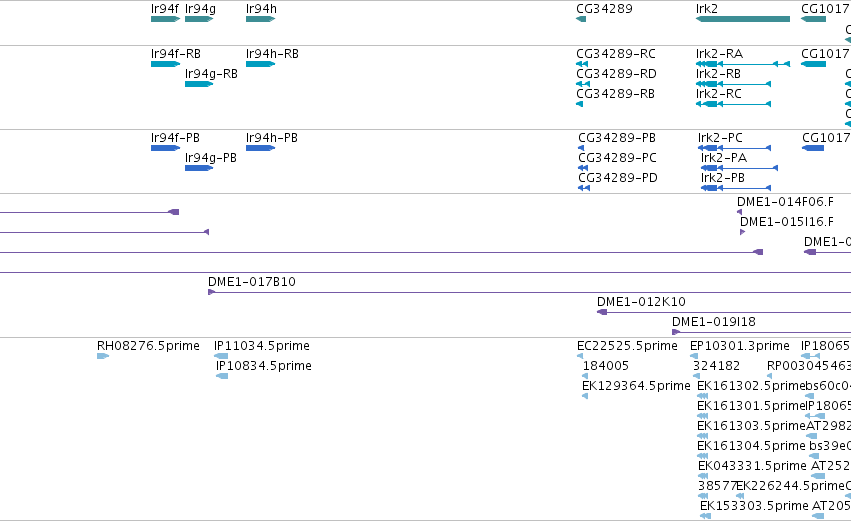Select the CG34289-PC protein label
This screenshot has height=521, width=851.
[x=618, y=158]
